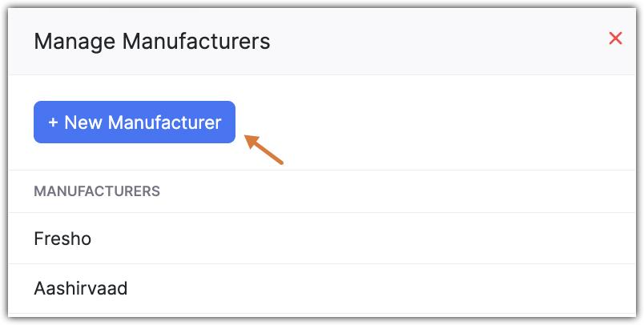This screenshot has height=325, width=644.
Task: Click the MANUFACTURERS column header
Action: [97, 191]
